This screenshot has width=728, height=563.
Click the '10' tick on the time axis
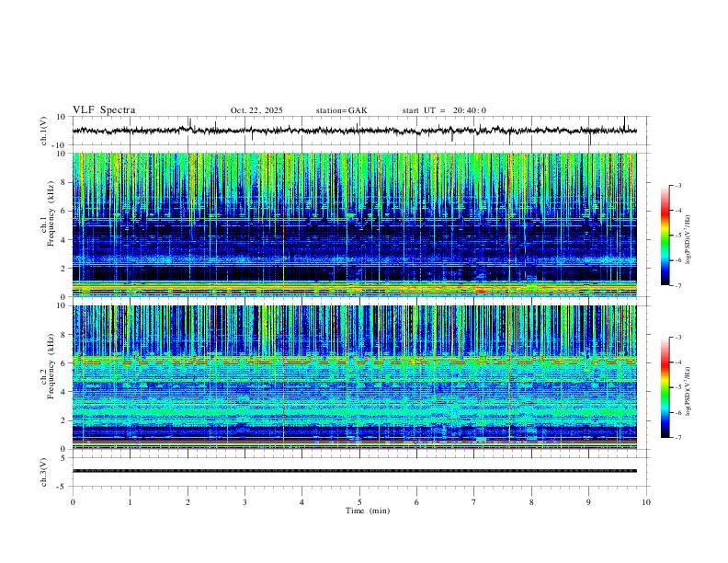[646, 502]
